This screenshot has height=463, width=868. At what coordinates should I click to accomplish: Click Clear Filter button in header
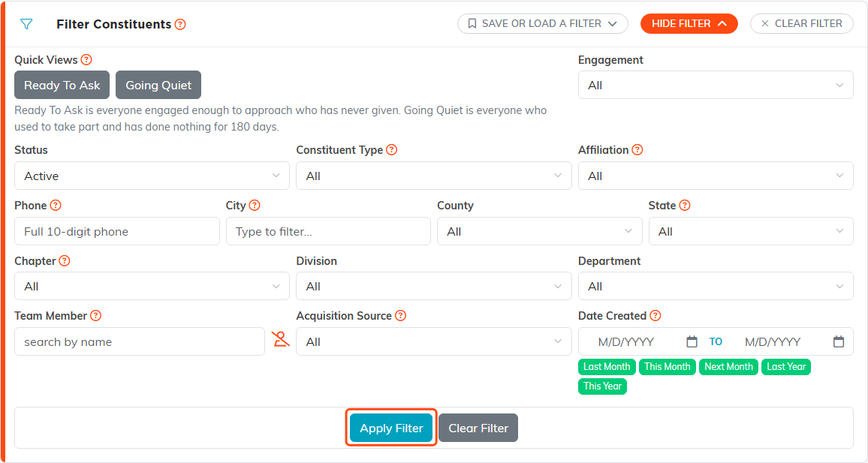pos(802,24)
